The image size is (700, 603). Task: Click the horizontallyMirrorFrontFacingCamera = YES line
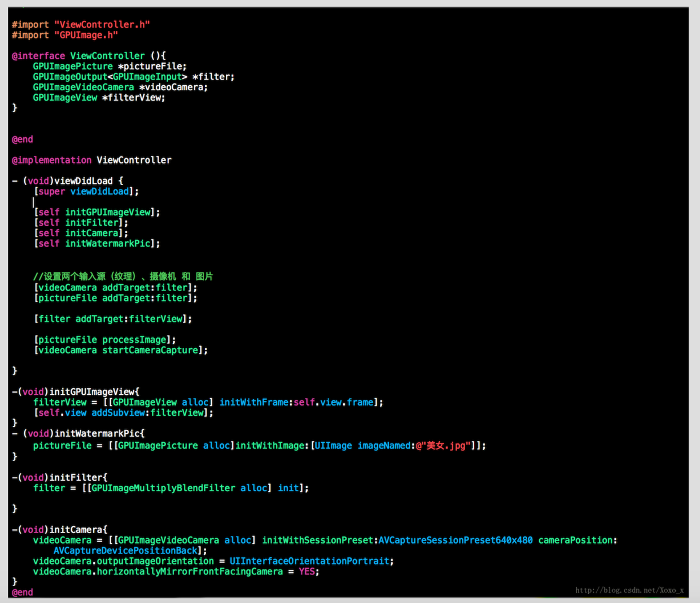176,571
